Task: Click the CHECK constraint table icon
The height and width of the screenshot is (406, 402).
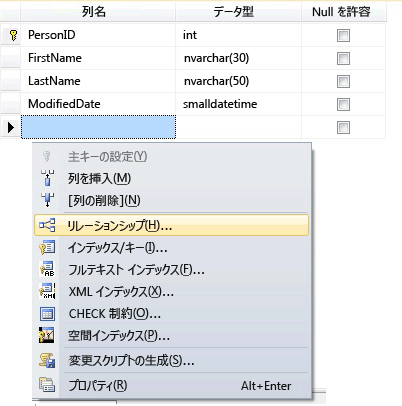Action: (47, 314)
